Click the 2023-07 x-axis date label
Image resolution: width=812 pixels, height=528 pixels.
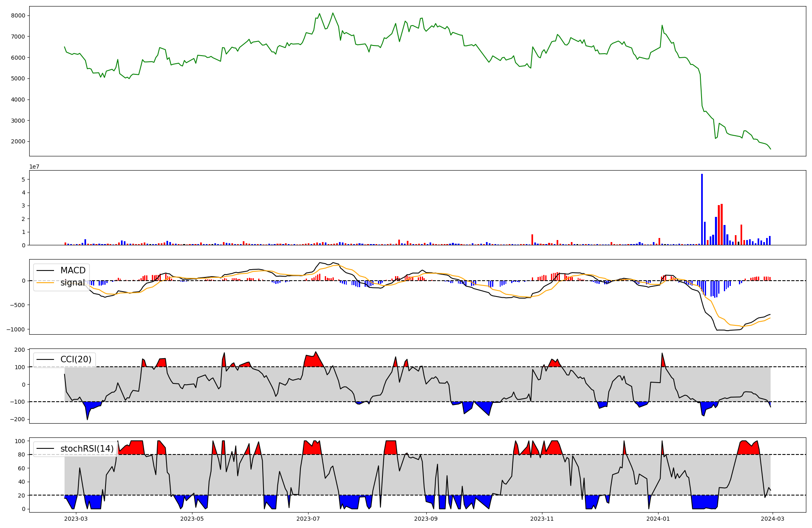[x=308, y=519]
